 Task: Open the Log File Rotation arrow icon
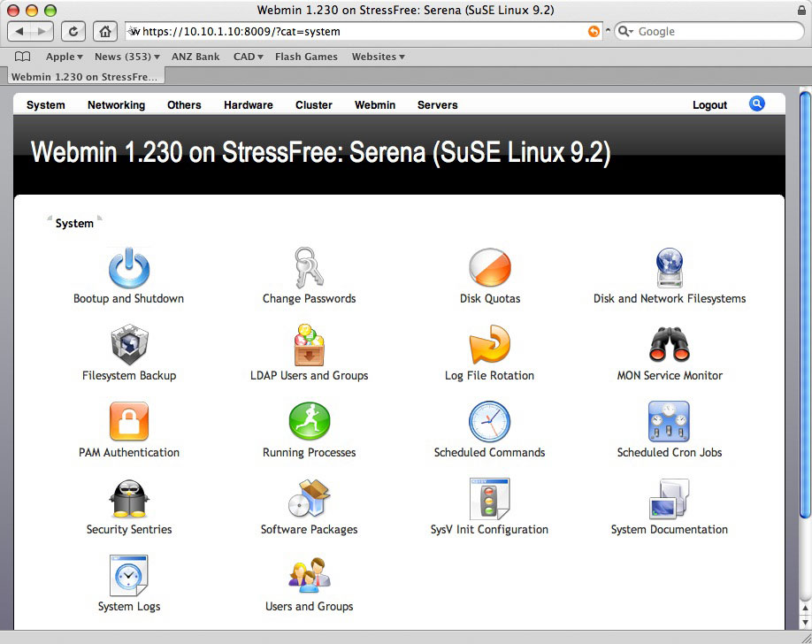489,344
